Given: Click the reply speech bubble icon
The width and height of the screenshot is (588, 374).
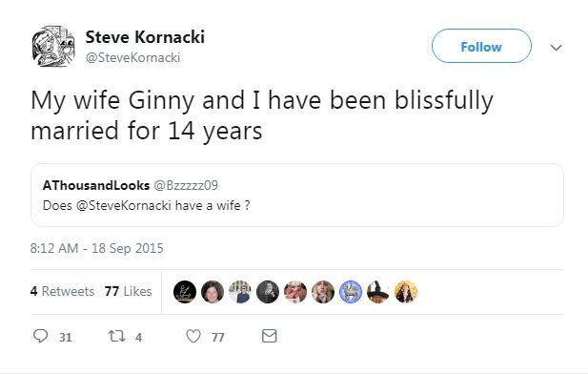Looking at the screenshot, I should [x=40, y=336].
